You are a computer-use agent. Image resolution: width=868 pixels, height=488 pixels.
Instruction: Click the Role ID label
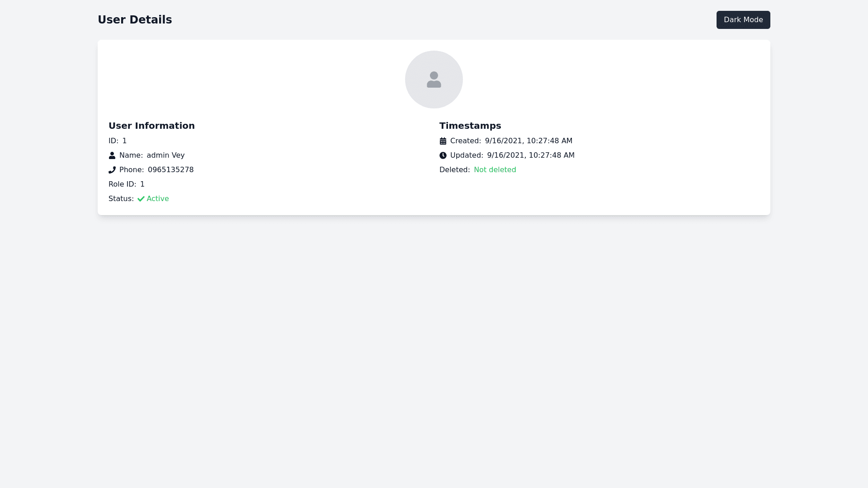tap(122, 184)
